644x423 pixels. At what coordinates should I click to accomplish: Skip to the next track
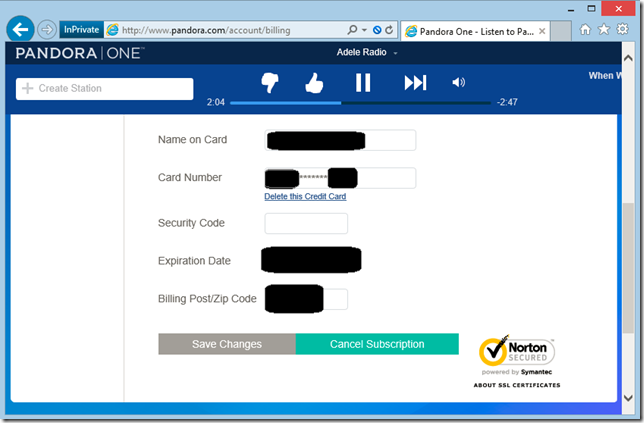click(415, 82)
